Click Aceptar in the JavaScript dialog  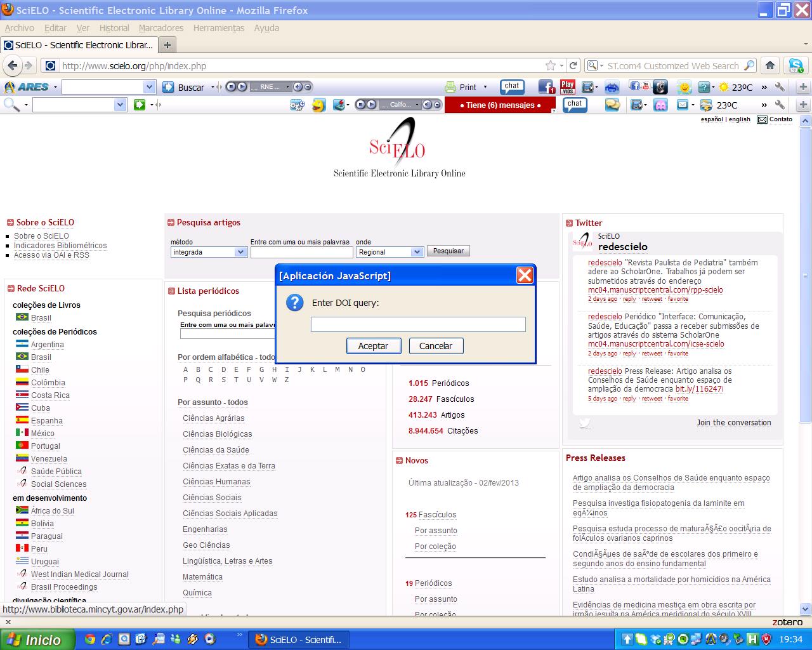pyautogui.click(x=373, y=346)
